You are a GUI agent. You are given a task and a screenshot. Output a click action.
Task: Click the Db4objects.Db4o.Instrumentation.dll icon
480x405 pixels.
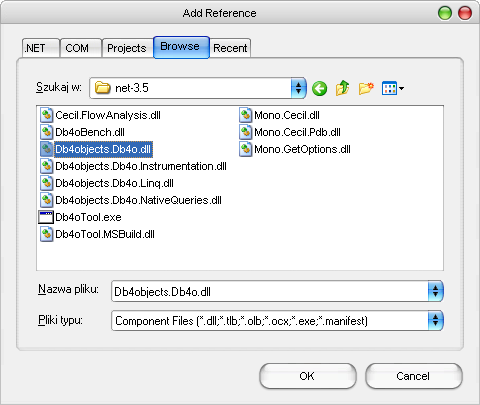coord(46,166)
